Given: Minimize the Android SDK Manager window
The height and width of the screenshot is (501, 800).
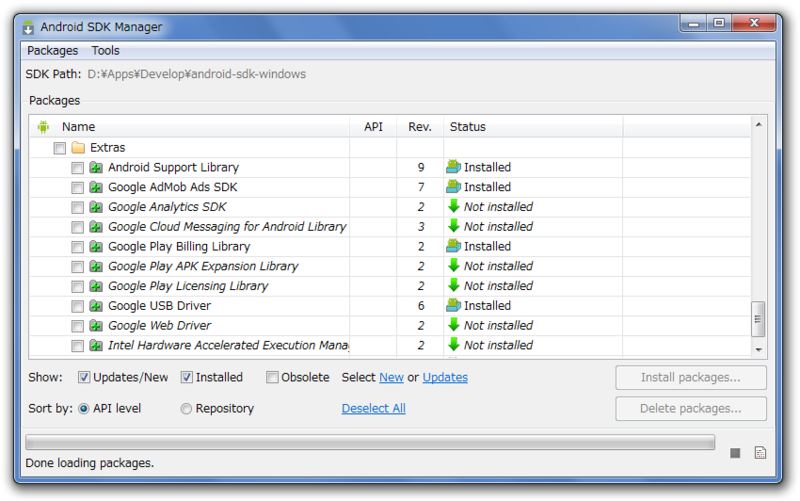Looking at the screenshot, I should click(x=693, y=23).
